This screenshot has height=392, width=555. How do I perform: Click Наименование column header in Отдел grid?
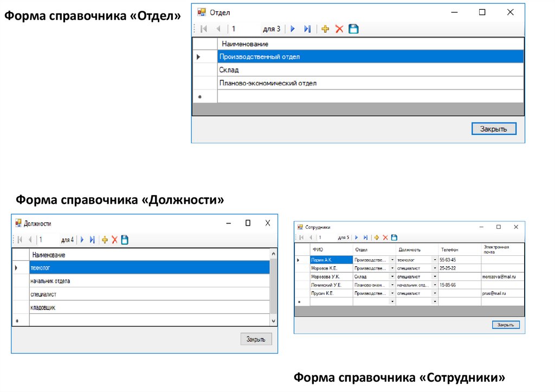point(370,44)
